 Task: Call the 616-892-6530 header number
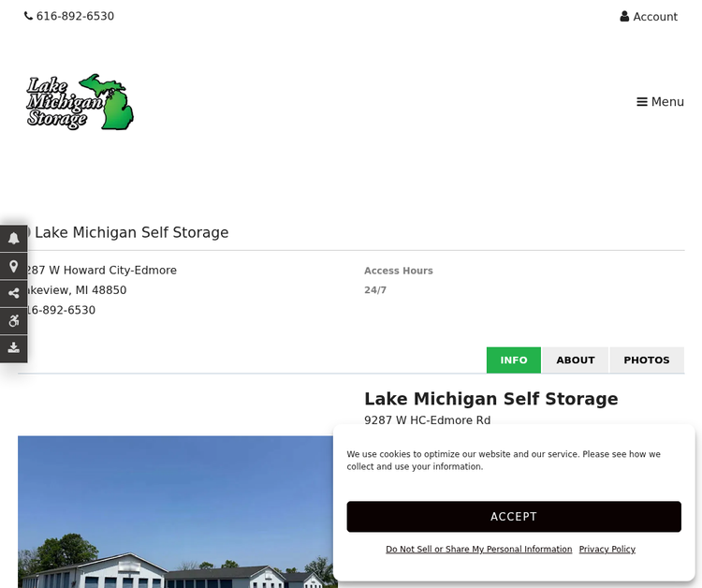point(75,16)
